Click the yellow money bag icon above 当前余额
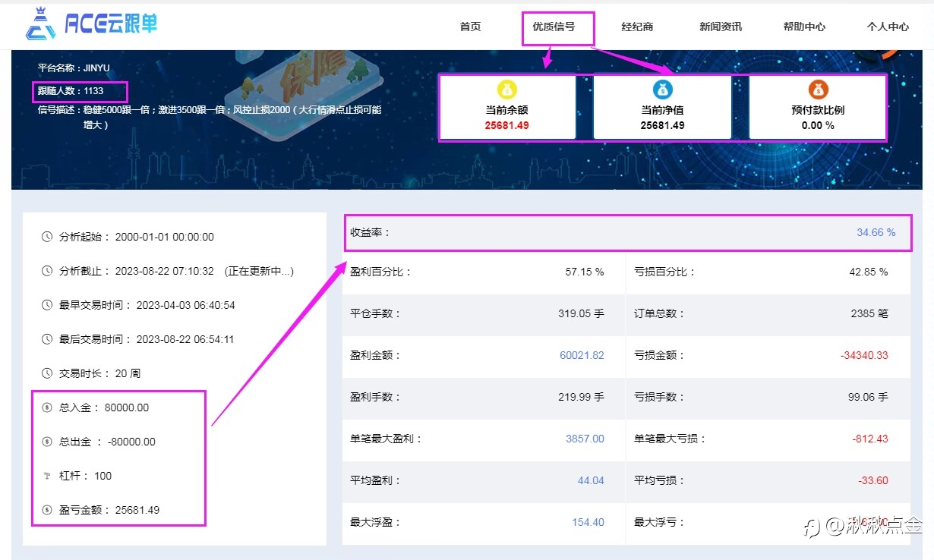934x560 pixels. pos(508,90)
